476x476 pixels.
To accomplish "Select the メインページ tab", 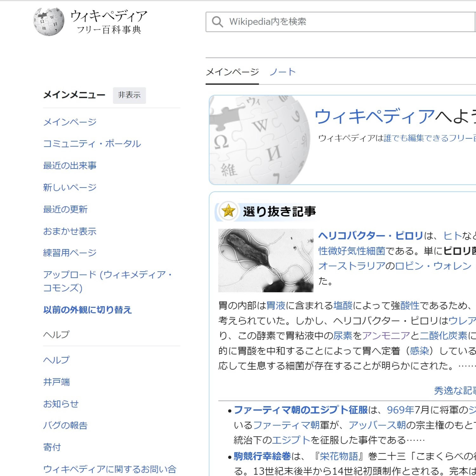I will coord(232,72).
